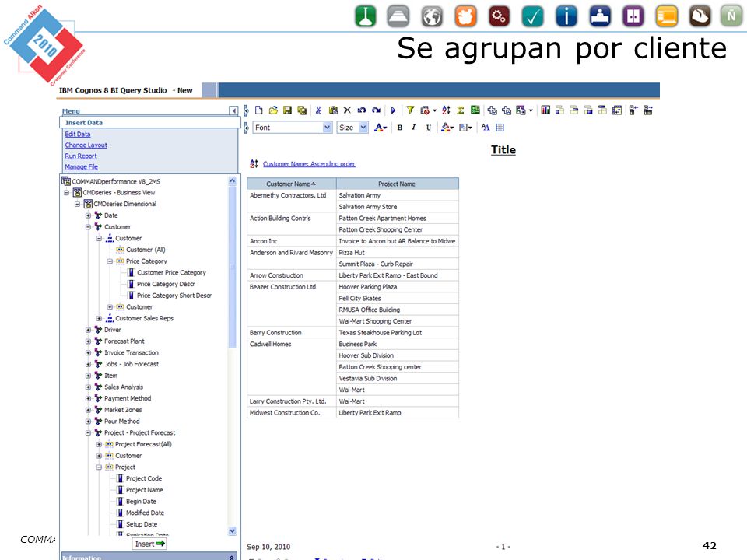
Task: Expand the Sales Analysis node
Action: pyautogui.click(x=88, y=387)
